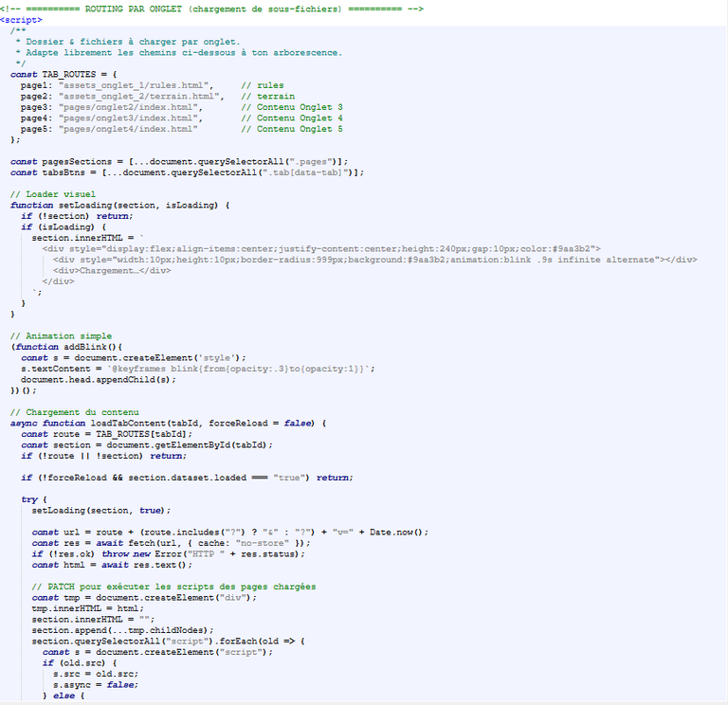This screenshot has width=728, height=705.
Task: Click the 'if (old.src) {' line
Action: (x=80, y=663)
